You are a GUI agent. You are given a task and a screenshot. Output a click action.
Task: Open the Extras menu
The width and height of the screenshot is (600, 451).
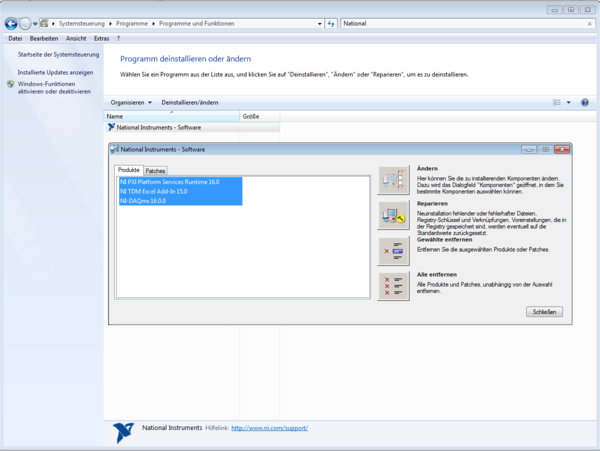coord(101,39)
